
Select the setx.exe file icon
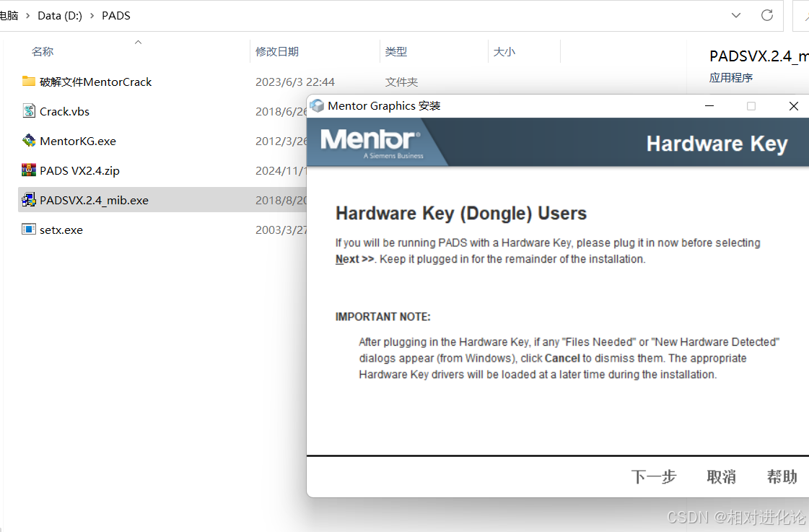tap(29, 230)
